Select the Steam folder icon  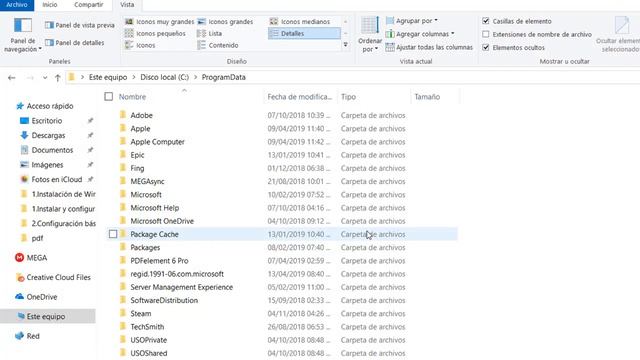click(123, 313)
